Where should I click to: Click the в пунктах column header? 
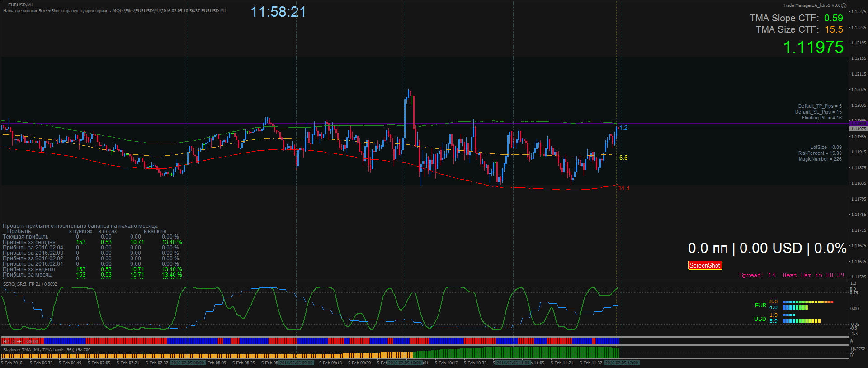pyautogui.click(x=80, y=231)
